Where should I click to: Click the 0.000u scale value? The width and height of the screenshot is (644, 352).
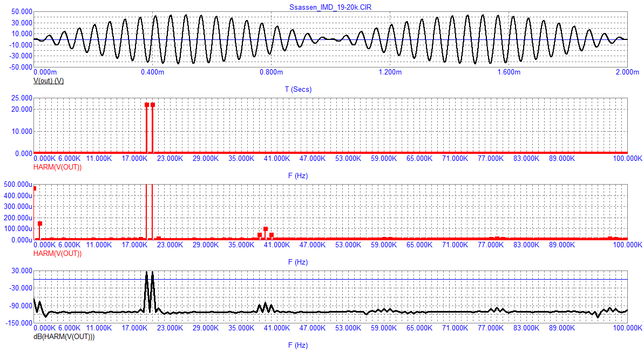(22, 240)
